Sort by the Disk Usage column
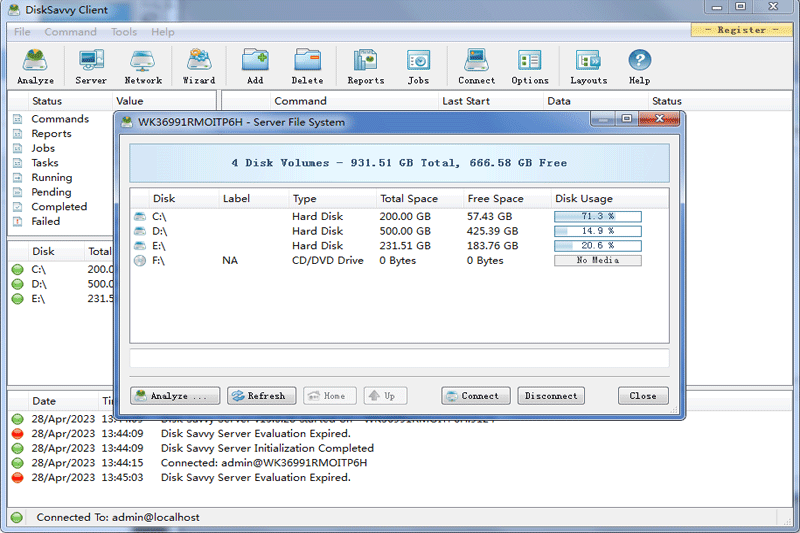 pyautogui.click(x=610, y=198)
